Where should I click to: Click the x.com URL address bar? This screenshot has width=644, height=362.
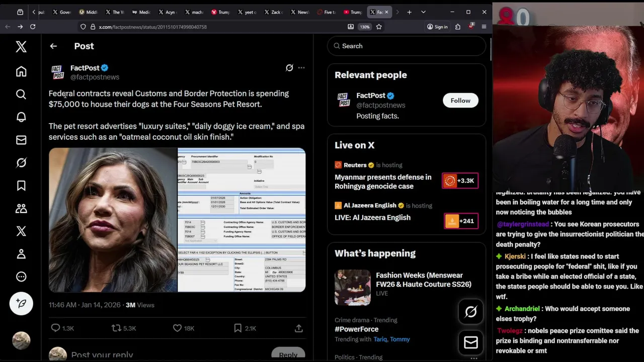211,27
